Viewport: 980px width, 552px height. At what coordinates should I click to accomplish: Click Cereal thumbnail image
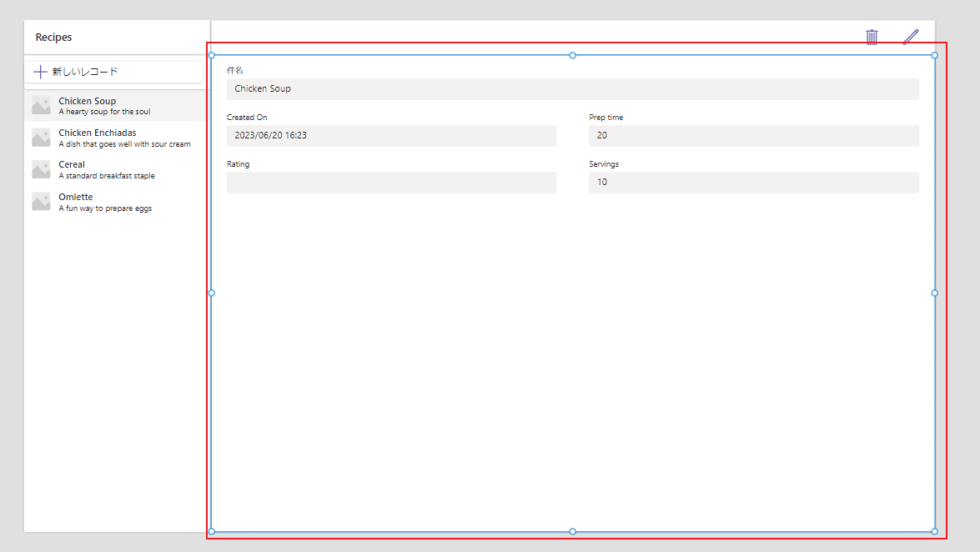coord(41,169)
